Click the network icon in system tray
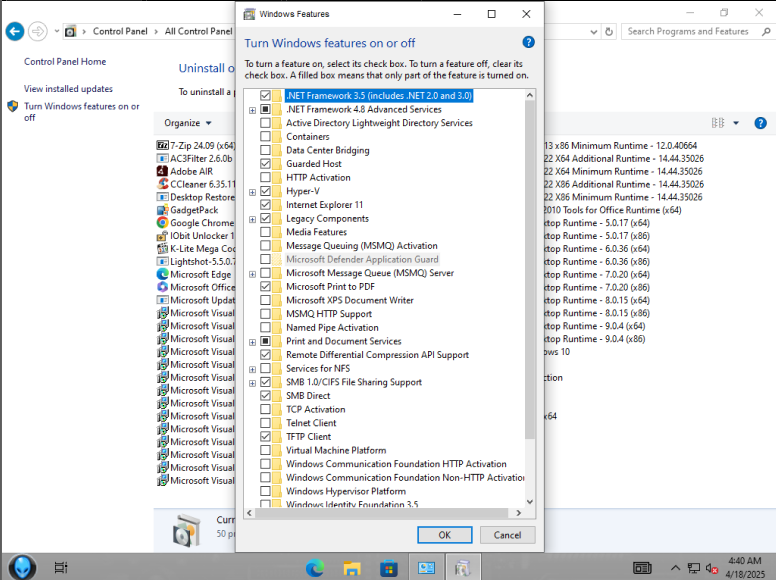The image size is (776, 580). click(x=694, y=568)
